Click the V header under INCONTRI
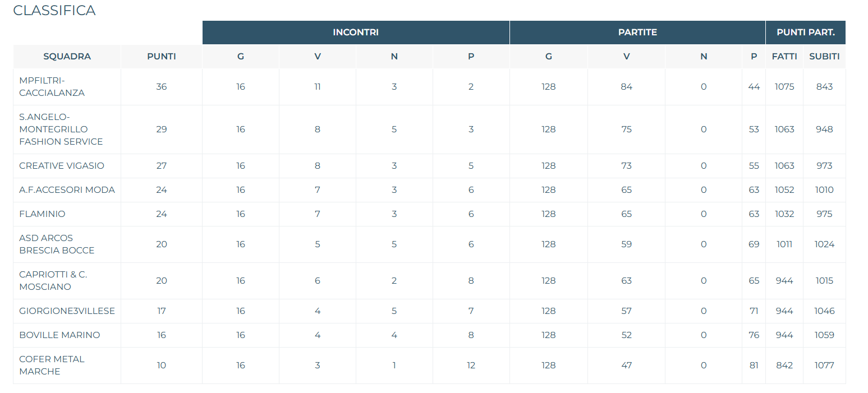The height and width of the screenshot is (393, 868). pyautogui.click(x=318, y=57)
